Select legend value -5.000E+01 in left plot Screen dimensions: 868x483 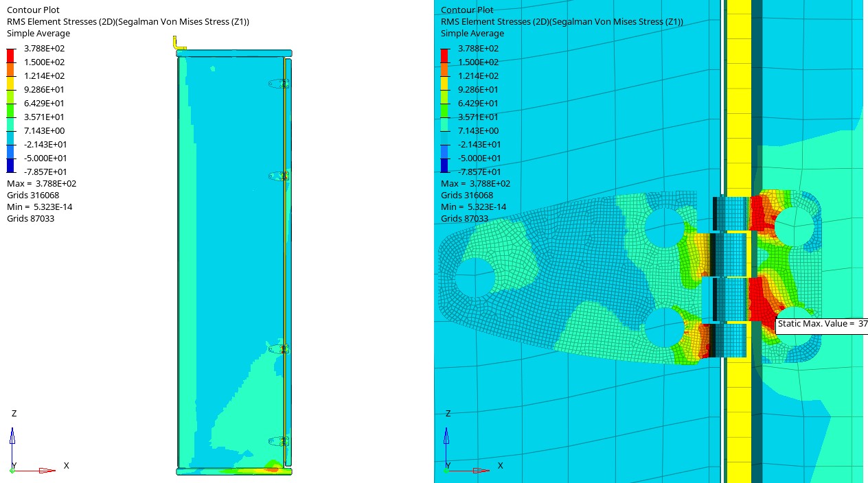point(45,158)
